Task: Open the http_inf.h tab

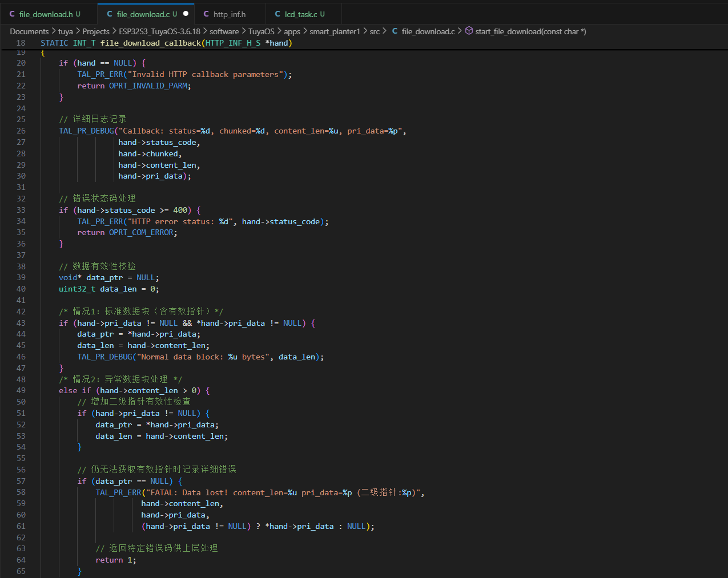Action: 230,14
